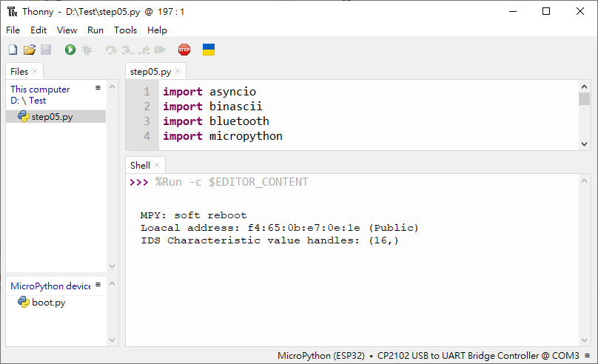
Task: Create a new file with toolbar icon
Action: [13, 50]
